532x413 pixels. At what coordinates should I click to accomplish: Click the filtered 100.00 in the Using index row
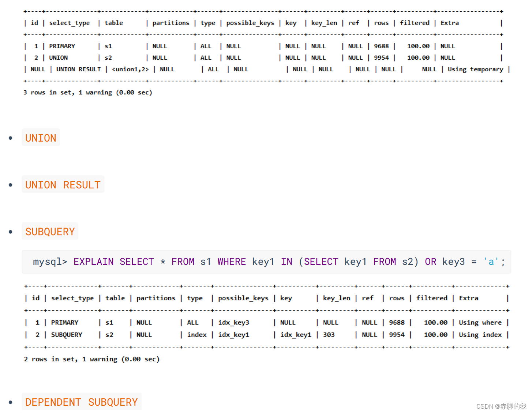click(435, 335)
